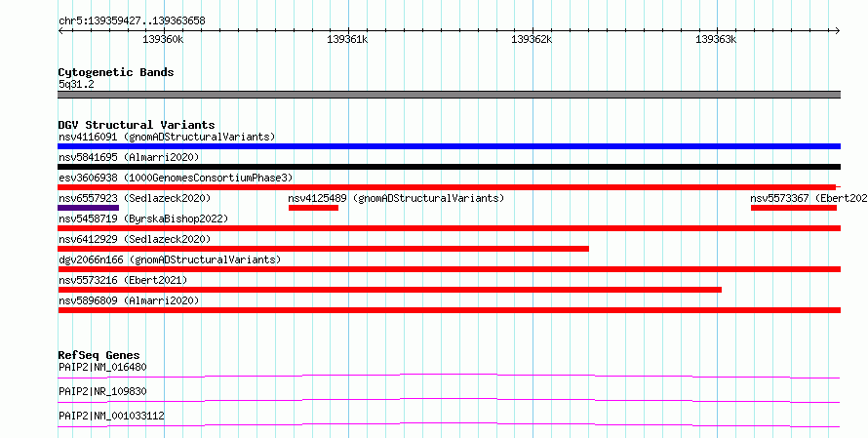Open the nsv5573367 Ebert label
The width and height of the screenshot is (868, 438).
[809, 198]
